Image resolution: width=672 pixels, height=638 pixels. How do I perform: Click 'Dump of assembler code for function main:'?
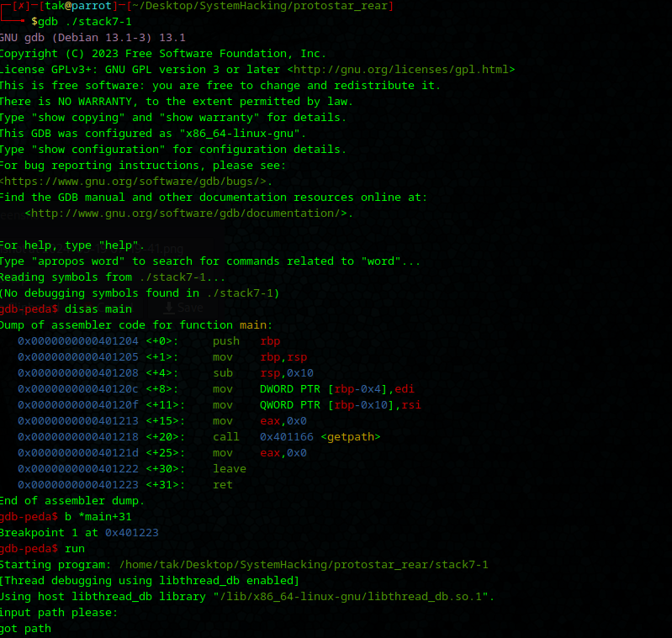click(x=136, y=324)
